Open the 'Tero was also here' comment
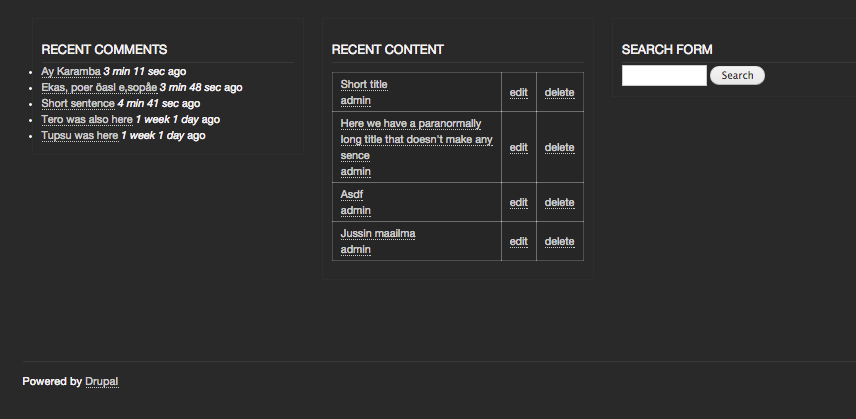Screen dimensions: 856x419 (87, 119)
